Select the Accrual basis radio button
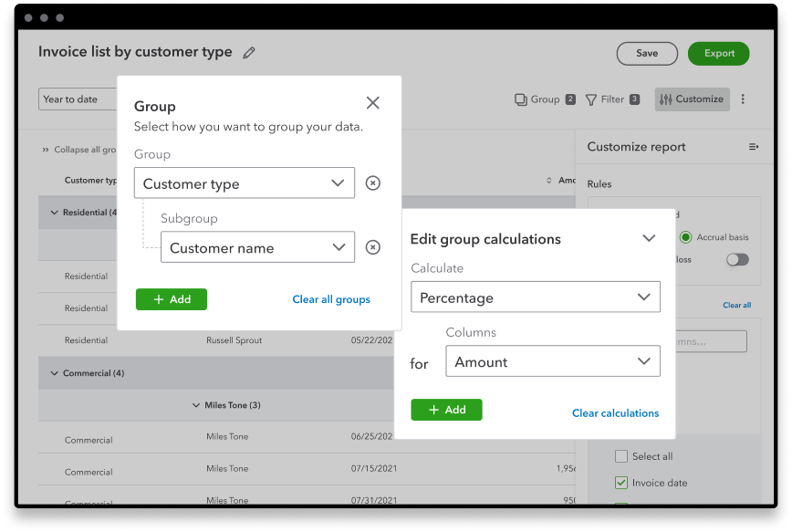This screenshot has width=792, height=532. point(686,237)
